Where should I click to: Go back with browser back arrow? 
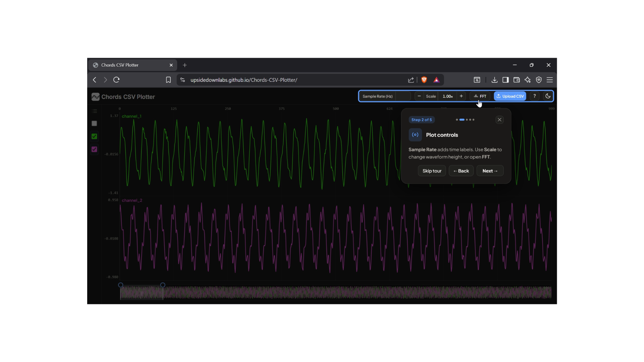click(x=95, y=80)
